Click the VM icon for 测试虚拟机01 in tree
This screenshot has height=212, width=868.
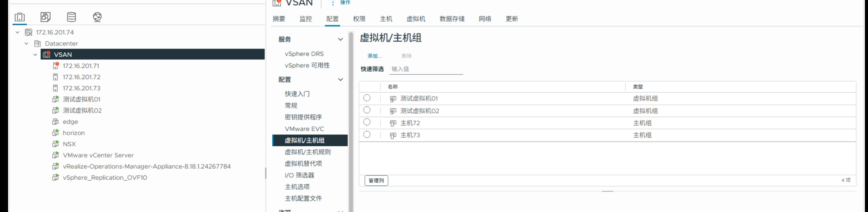[x=56, y=99]
